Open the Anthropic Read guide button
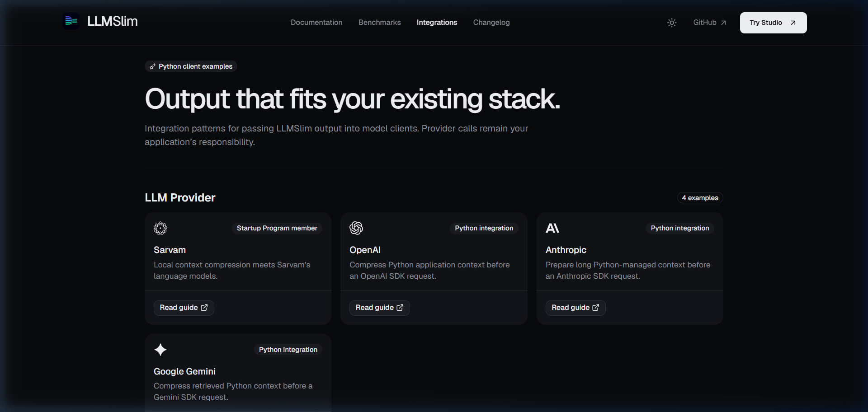This screenshot has width=868, height=412. pyautogui.click(x=576, y=308)
